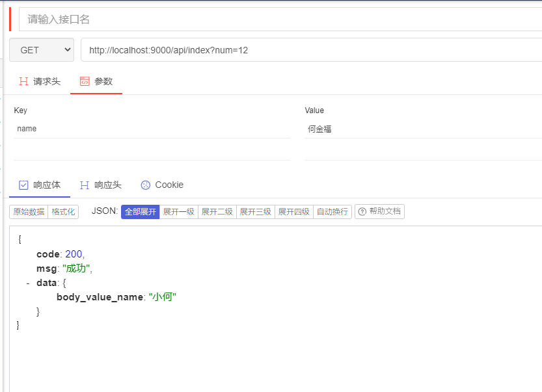Click 展开一级 to expand level one
Screen dimensions: 542x392
[179, 212]
